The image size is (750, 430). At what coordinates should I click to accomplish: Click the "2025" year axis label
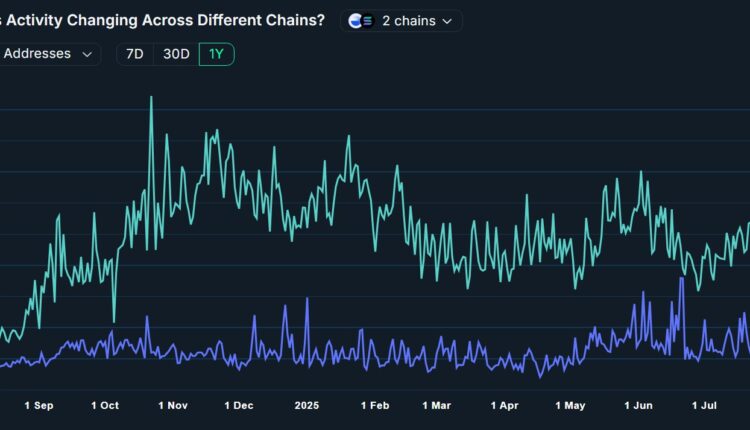[x=307, y=405]
